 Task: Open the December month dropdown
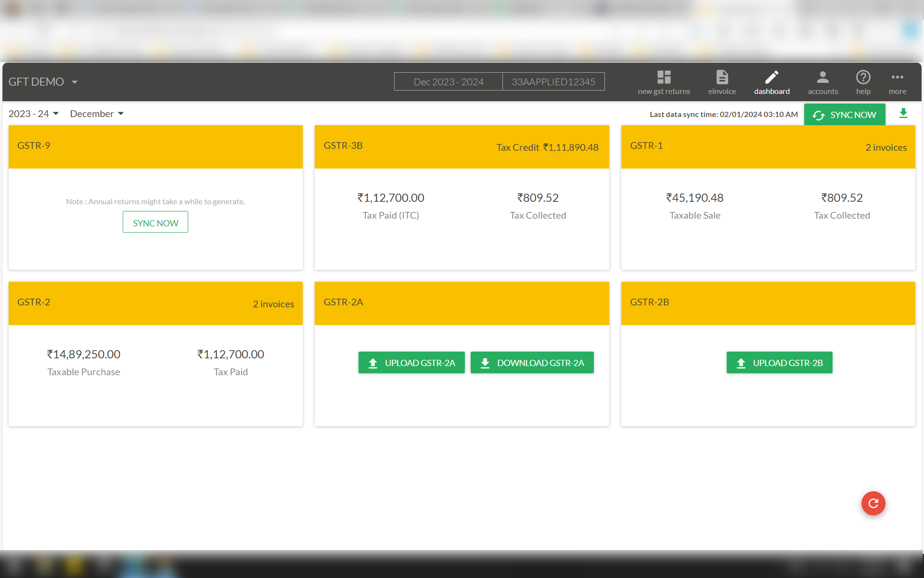pyautogui.click(x=97, y=114)
